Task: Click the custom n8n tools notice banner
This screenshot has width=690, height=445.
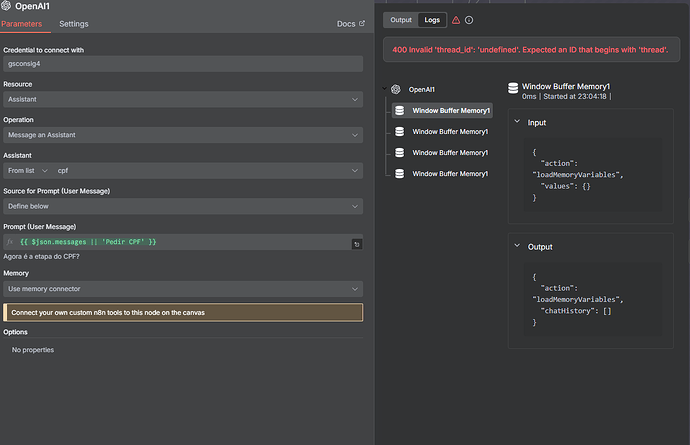Action: click(183, 313)
